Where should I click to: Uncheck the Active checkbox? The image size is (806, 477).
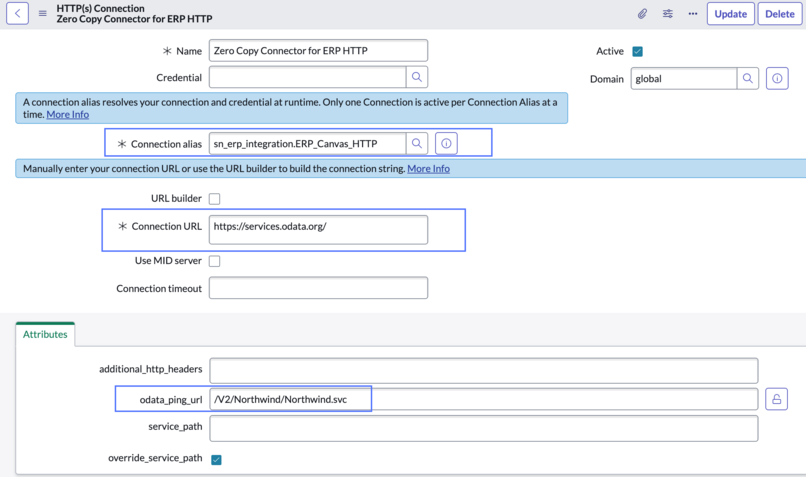(x=638, y=51)
